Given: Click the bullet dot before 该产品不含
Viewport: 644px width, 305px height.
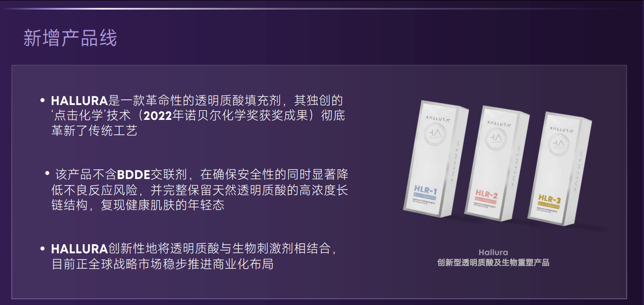Looking at the screenshot, I should click(47, 174).
